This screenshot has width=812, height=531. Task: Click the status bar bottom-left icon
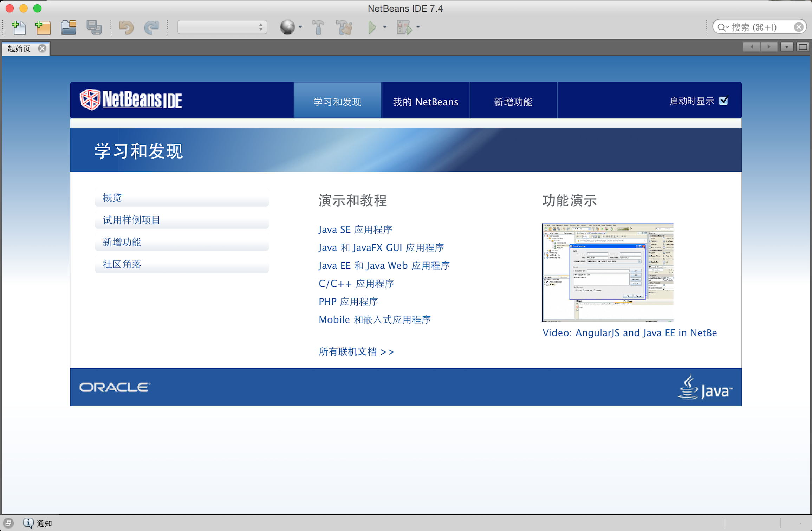8,523
